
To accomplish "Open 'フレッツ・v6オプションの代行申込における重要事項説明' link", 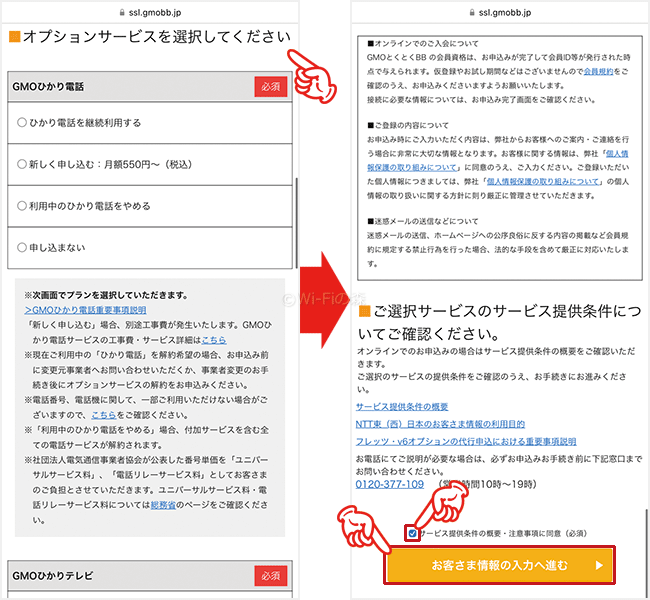I will pyautogui.click(x=466, y=441).
